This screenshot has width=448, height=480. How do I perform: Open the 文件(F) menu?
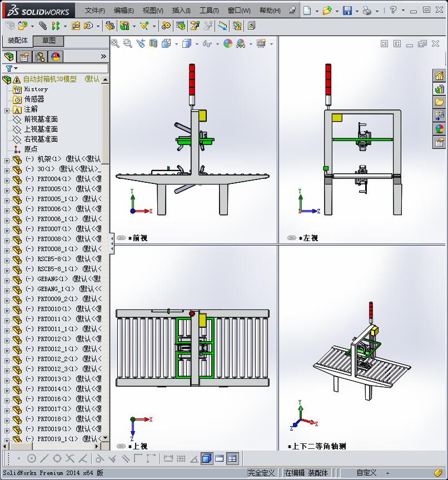point(94,11)
